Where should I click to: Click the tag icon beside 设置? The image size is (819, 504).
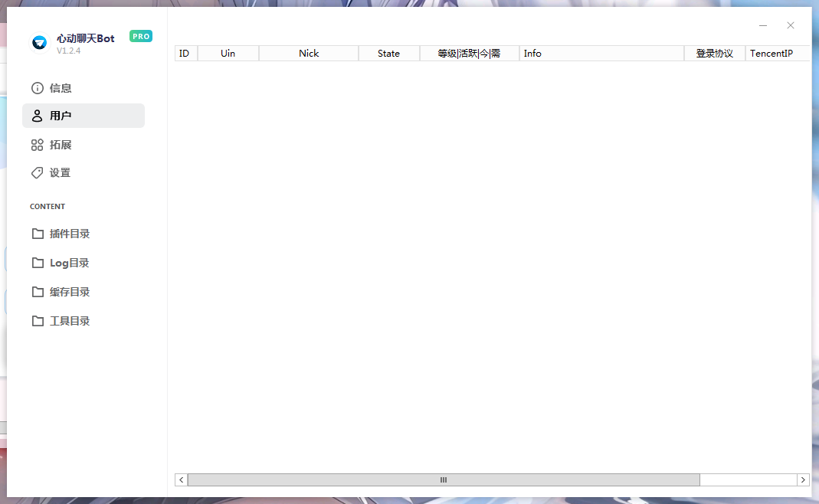point(37,173)
